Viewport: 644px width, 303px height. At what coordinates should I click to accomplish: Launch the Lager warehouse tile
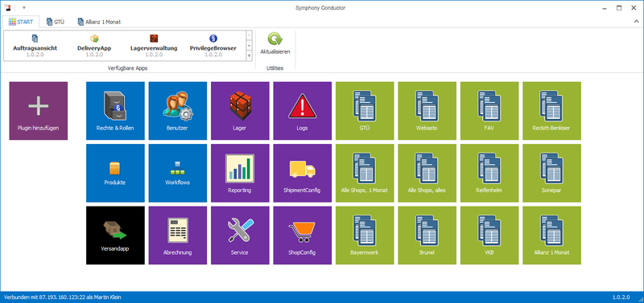click(240, 111)
